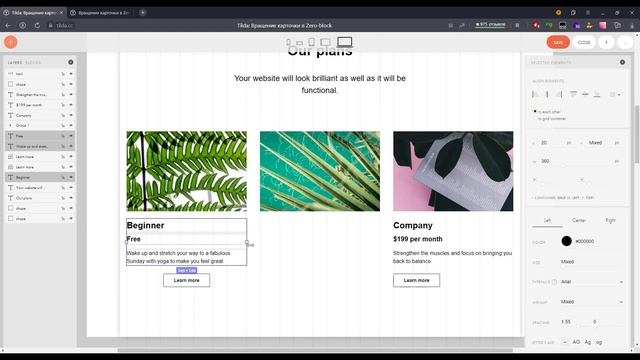Lock the $199 per month layer

pyautogui.click(x=63, y=105)
